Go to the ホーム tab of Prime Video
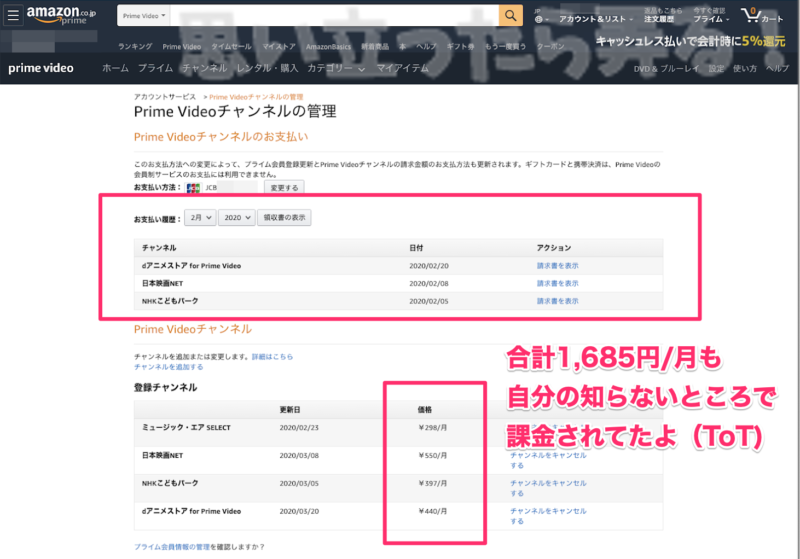The image size is (800, 559). click(x=115, y=68)
